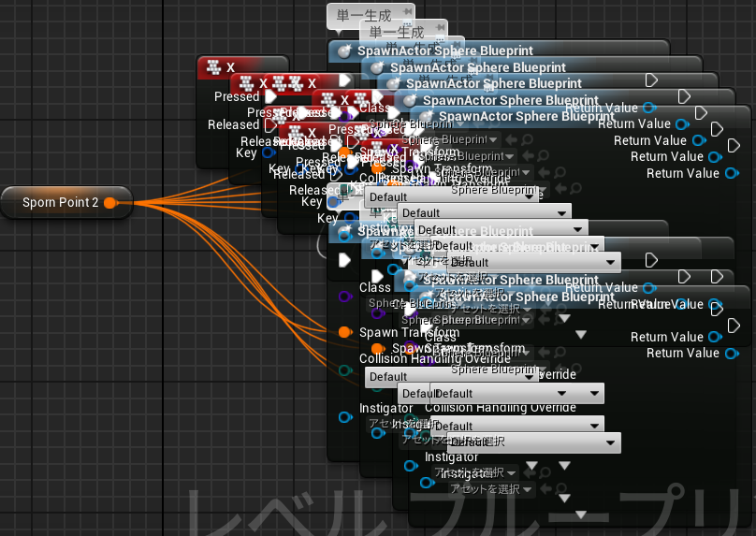Screen dimensions: 756x536
Task: Select the topmost 単一生成 comment bubble
Action: pos(371,16)
